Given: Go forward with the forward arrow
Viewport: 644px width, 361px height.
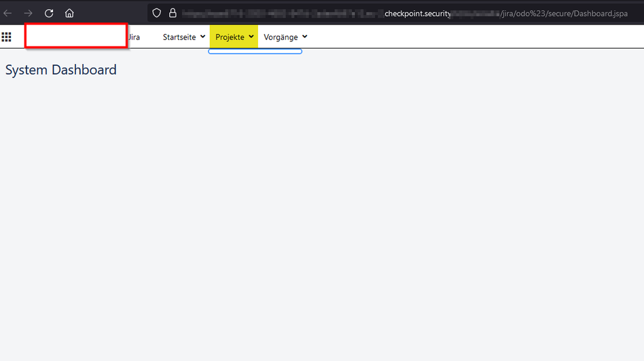Looking at the screenshot, I should [28, 13].
